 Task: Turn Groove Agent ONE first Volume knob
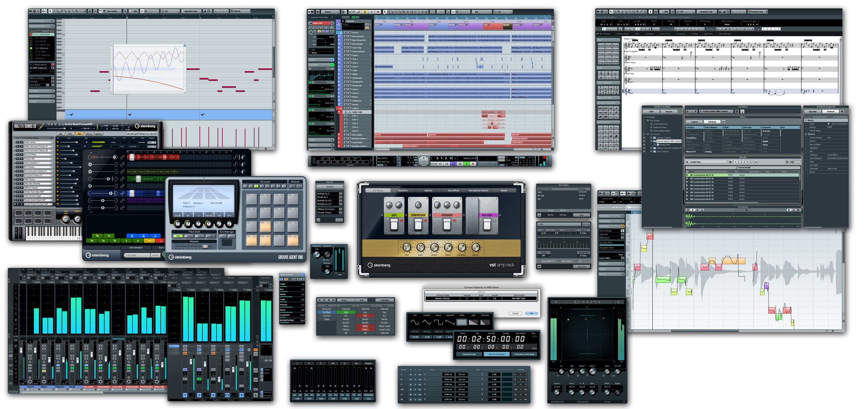[x=178, y=224]
